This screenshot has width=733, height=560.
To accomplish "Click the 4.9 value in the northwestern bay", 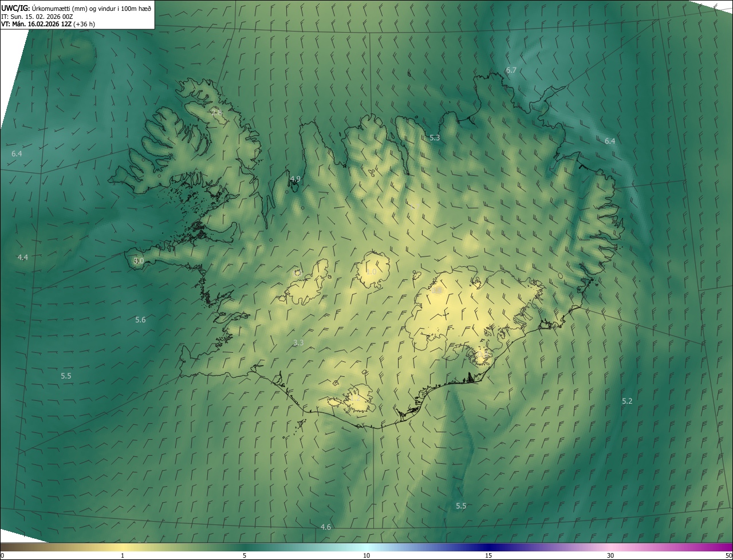I will (295, 179).
